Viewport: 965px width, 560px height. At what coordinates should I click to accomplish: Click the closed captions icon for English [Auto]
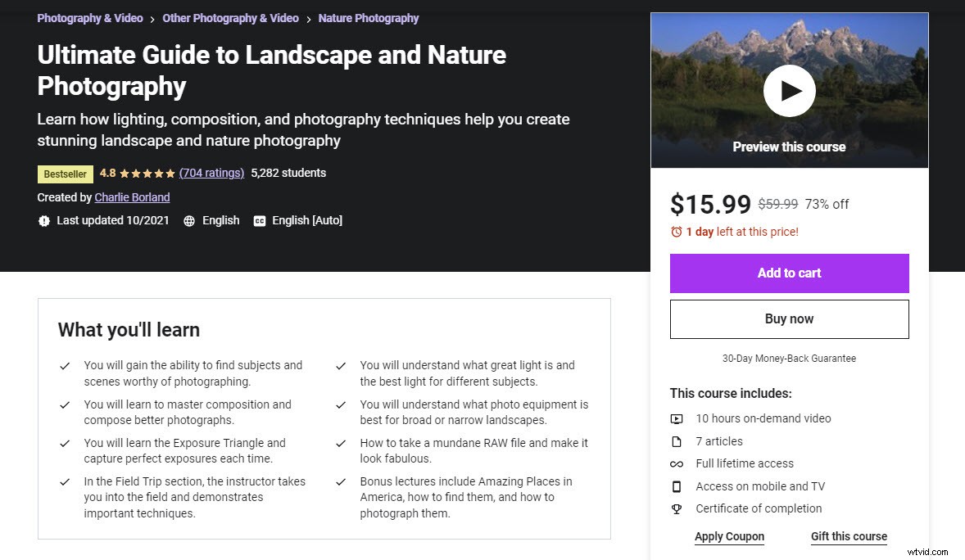point(259,220)
